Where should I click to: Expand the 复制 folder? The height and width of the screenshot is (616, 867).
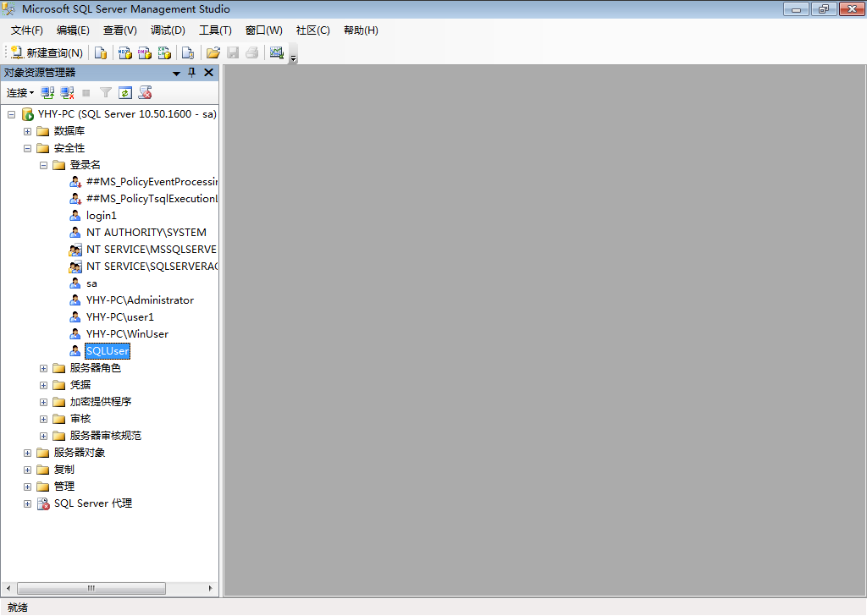tap(27, 470)
